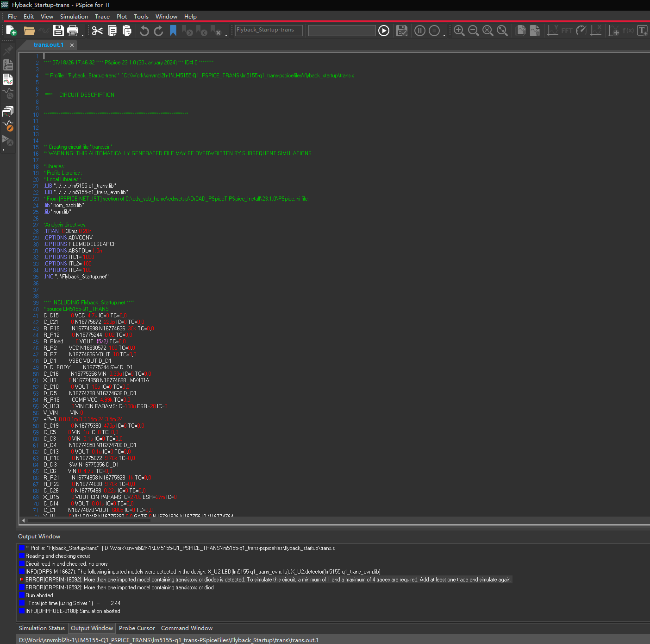Open the Simulation menu
Image resolution: width=650 pixels, height=644 pixels.
click(x=74, y=16)
